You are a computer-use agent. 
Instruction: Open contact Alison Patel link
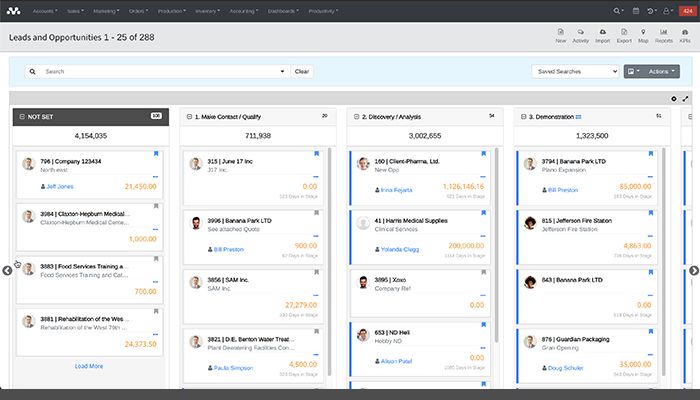pos(396,361)
